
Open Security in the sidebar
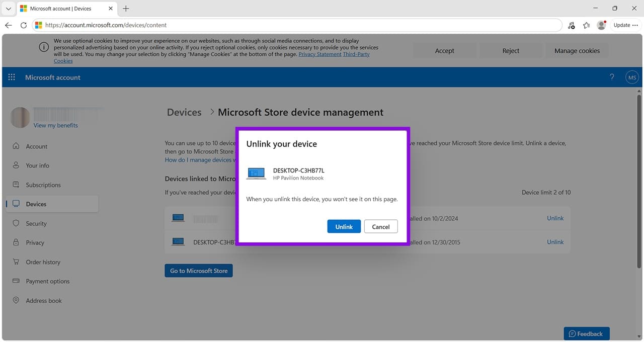click(36, 223)
